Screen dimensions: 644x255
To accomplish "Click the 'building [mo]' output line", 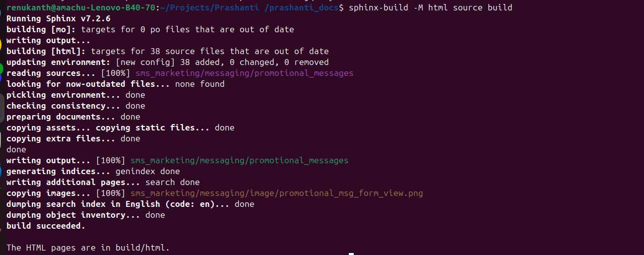I will [150, 29].
